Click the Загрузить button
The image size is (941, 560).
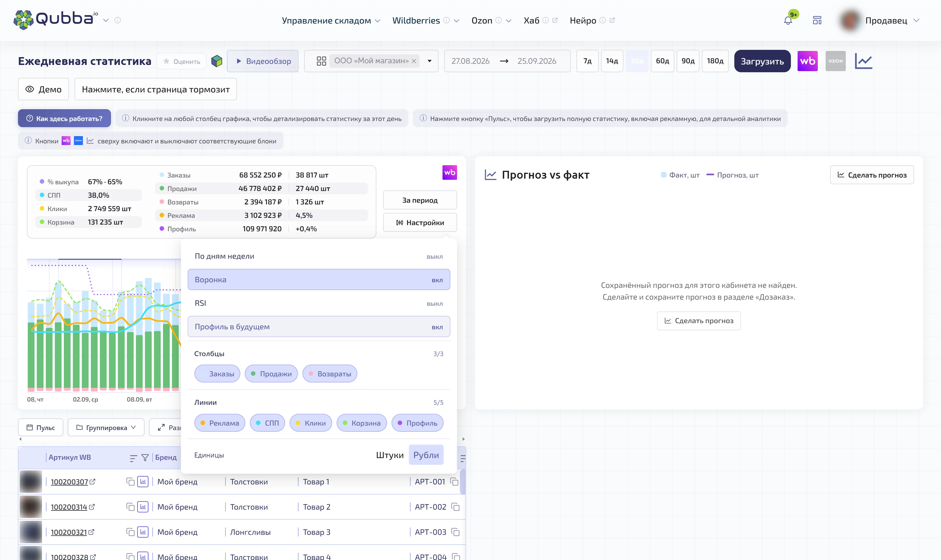click(762, 61)
